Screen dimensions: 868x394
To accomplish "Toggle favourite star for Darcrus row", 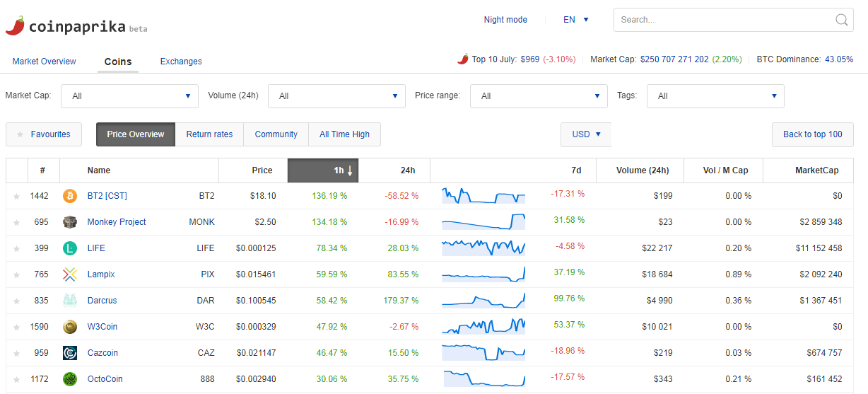I will [17, 301].
